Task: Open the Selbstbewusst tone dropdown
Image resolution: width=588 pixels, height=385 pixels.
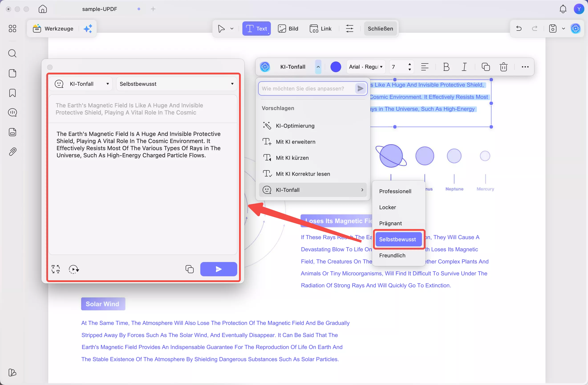Action: pos(176,84)
